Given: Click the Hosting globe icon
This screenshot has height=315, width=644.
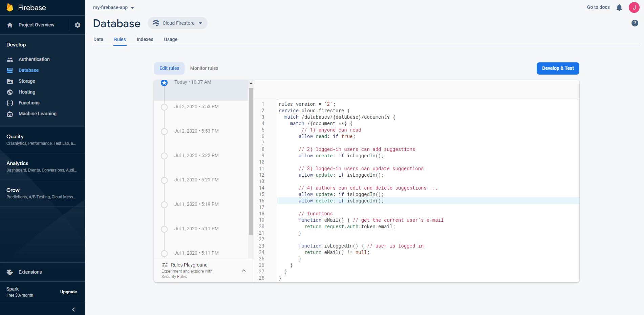Looking at the screenshot, I should [x=10, y=92].
